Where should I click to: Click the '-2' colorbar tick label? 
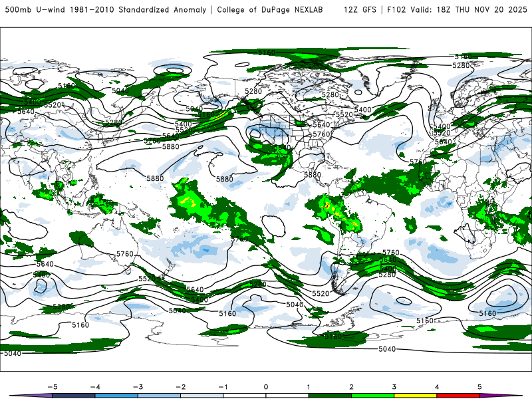[x=180, y=387]
